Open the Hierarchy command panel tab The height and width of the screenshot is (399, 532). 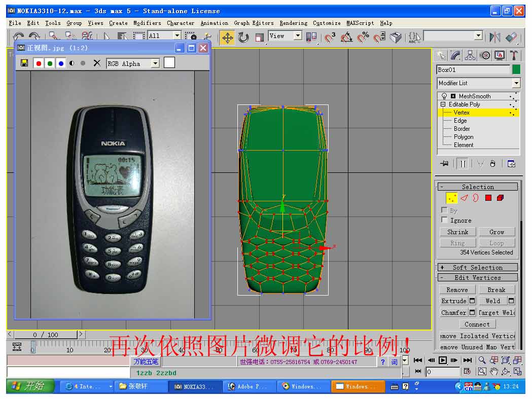pyautogui.click(x=470, y=55)
